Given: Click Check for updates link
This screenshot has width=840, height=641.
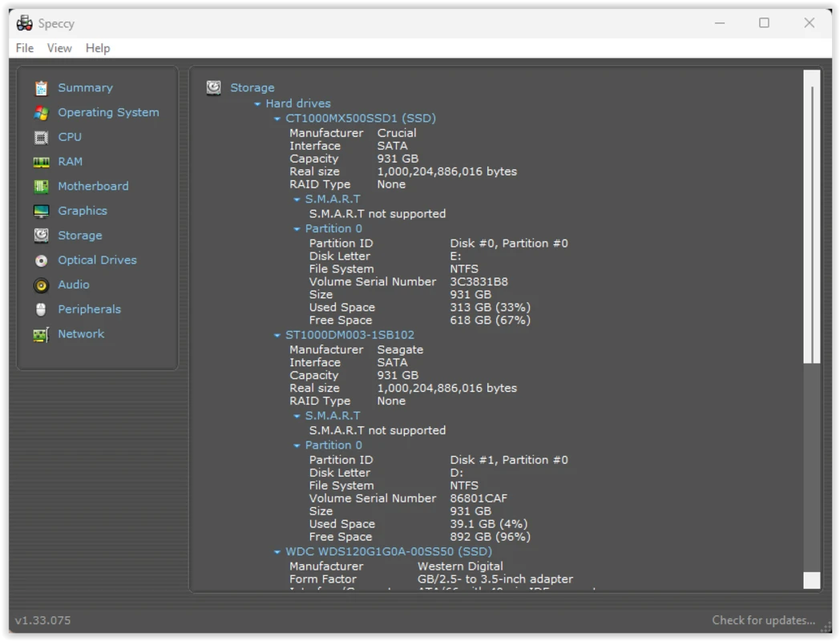Looking at the screenshot, I should coord(763,620).
